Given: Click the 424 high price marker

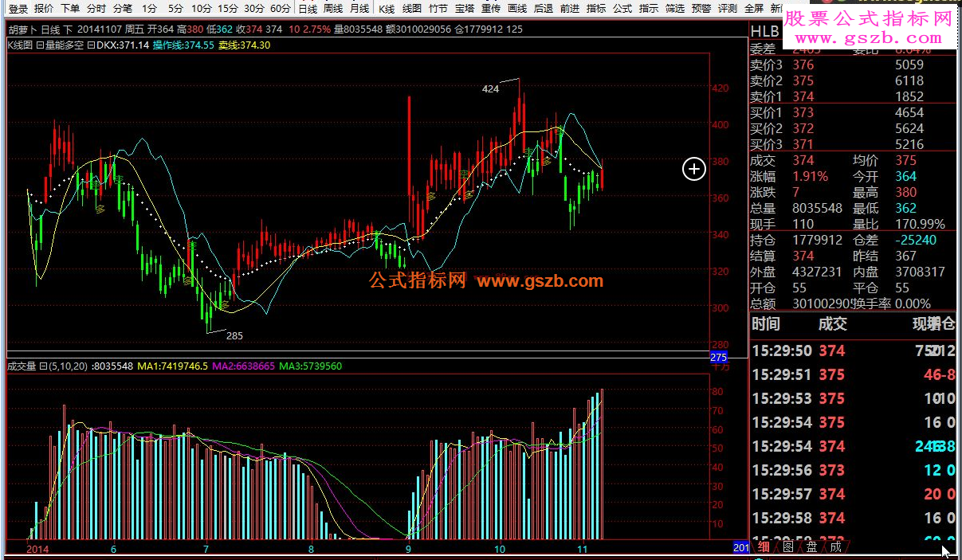Looking at the screenshot, I should [x=490, y=89].
